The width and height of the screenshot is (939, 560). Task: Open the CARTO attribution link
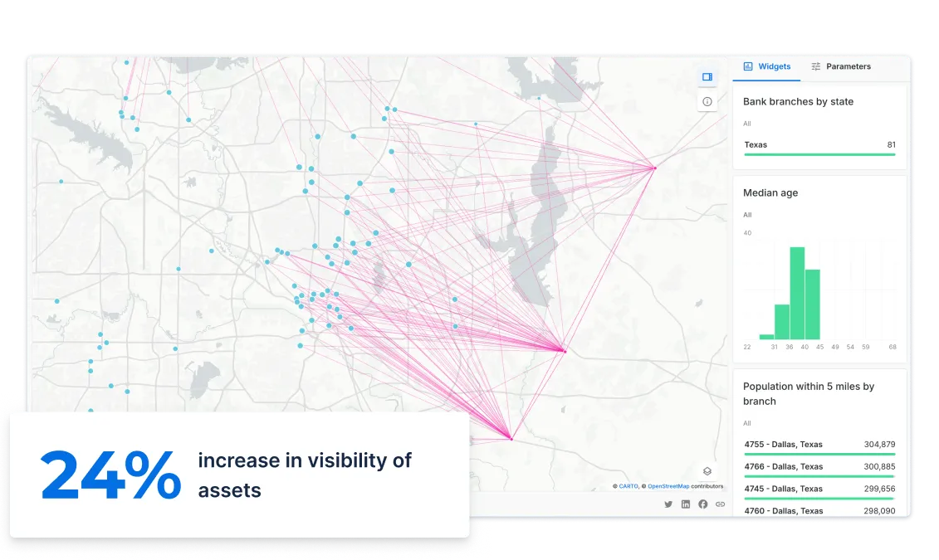[628, 486]
